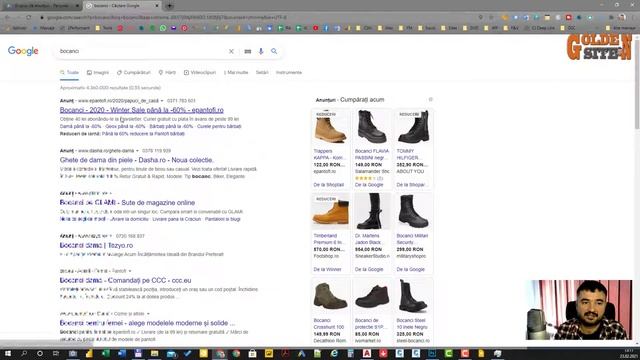Open Task View on the taskbar
The width and height of the screenshot is (640, 360).
56,353
